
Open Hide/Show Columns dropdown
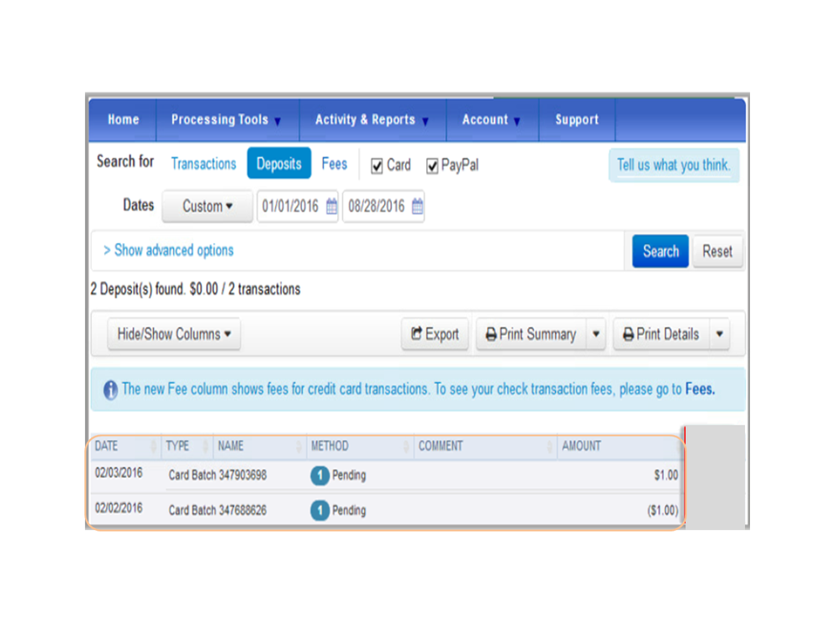173,334
